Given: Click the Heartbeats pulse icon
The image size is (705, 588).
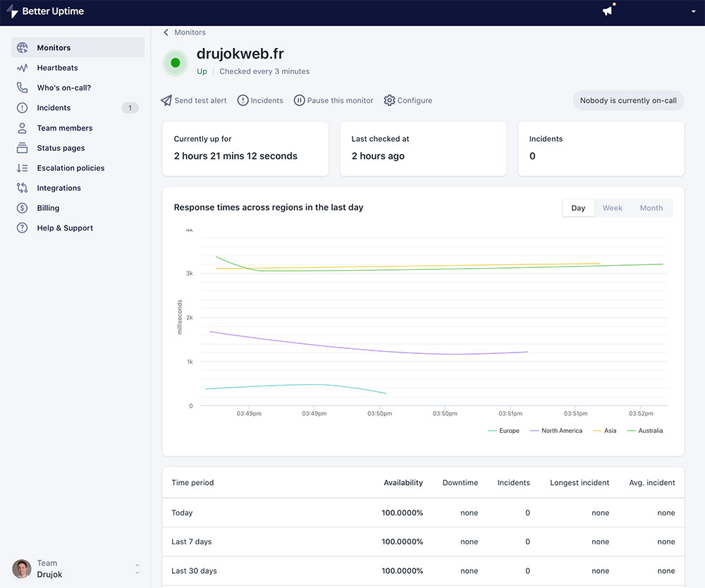Looking at the screenshot, I should tap(22, 68).
